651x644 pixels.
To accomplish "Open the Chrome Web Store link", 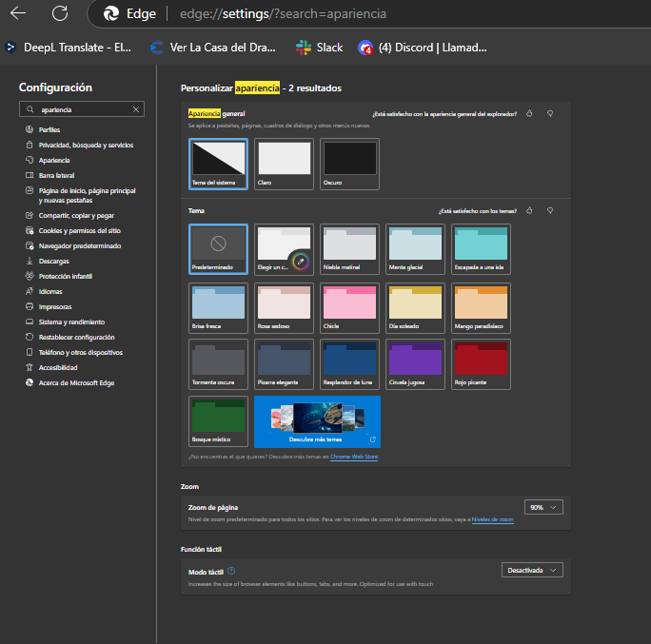I will pos(355,458).
